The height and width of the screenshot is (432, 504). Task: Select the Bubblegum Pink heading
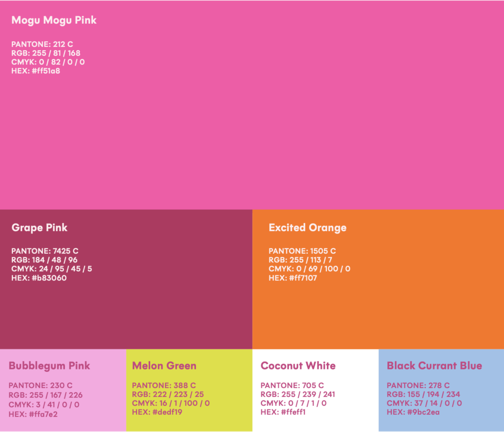point(49,366)
